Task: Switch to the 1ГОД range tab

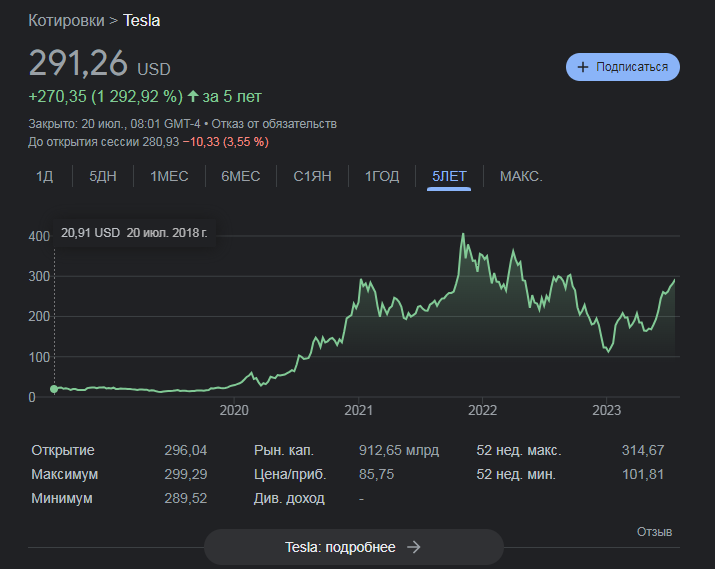Action: tap(381, 176)
